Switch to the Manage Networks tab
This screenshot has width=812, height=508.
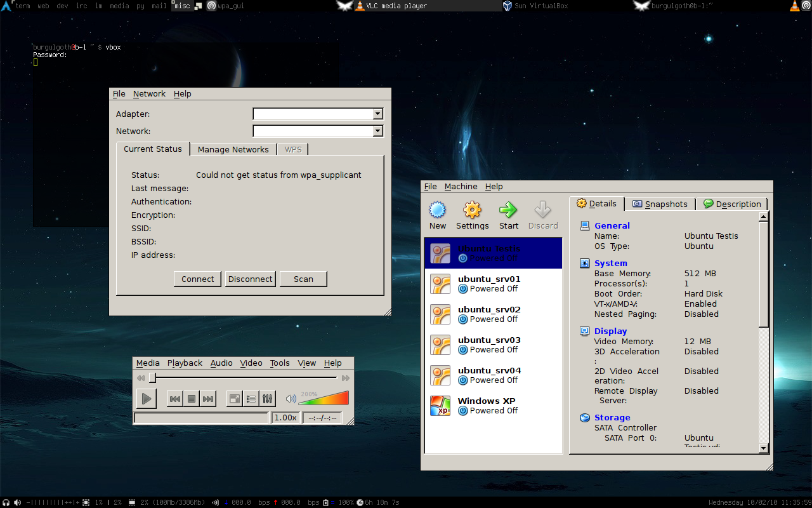click(233, 149)
